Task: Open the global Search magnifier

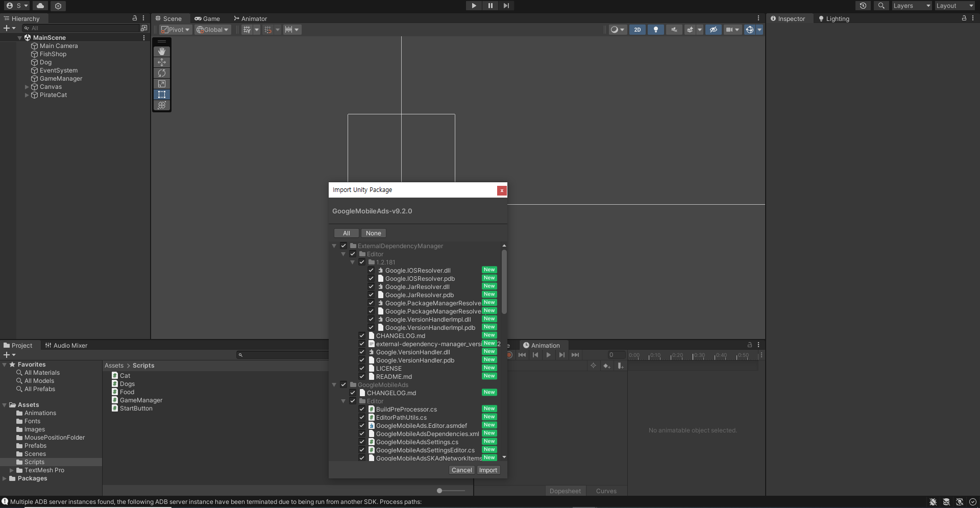Action: (x=881, y=6)
